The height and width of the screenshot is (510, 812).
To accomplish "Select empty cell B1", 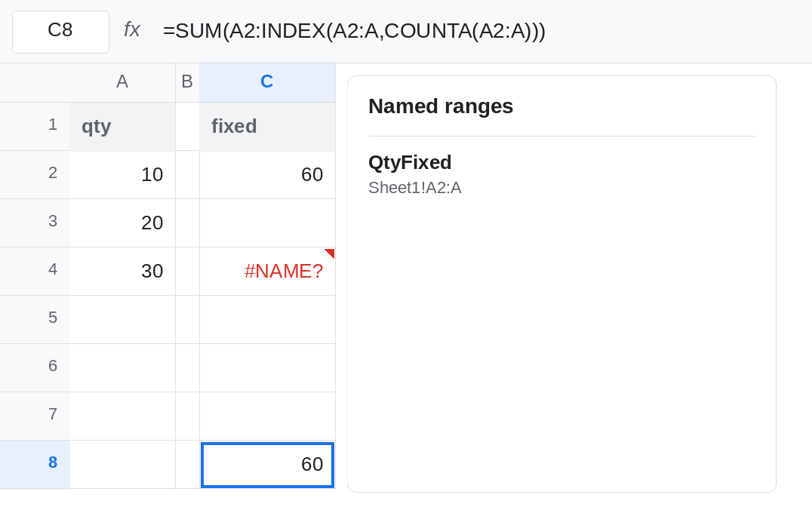I will 187,126.
